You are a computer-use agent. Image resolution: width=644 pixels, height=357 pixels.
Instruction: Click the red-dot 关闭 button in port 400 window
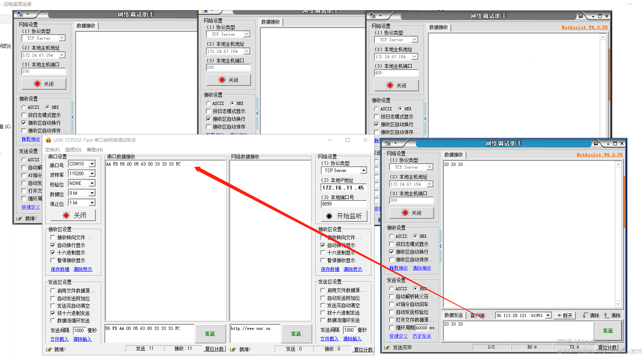(x=396, y=85)
